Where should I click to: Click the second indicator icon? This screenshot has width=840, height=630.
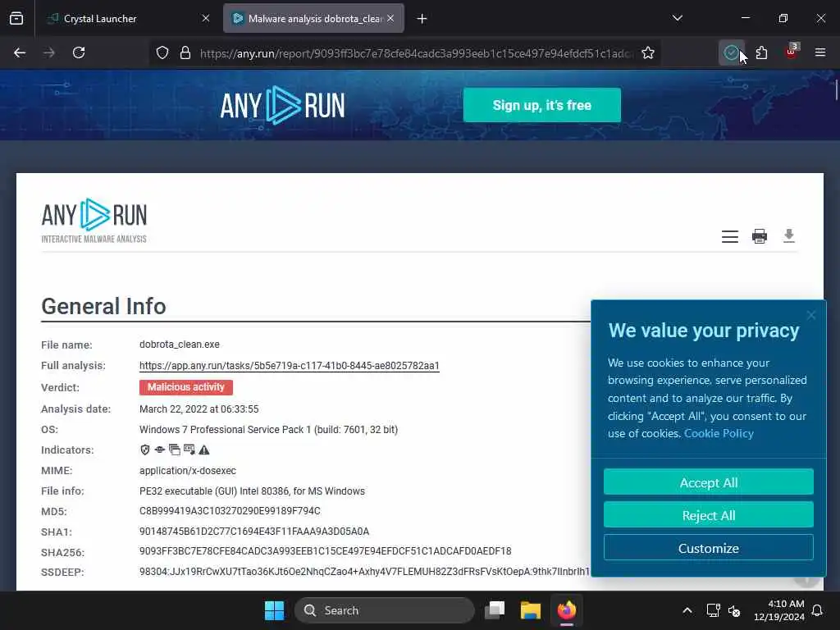tap(160, 450)
